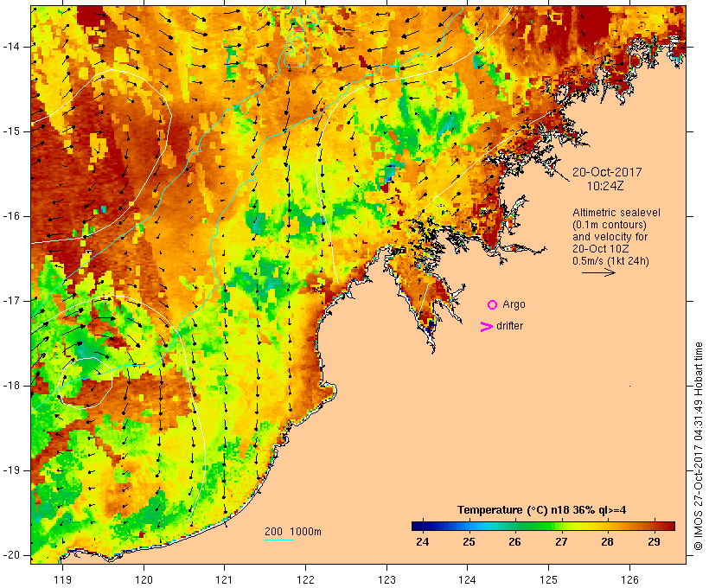The image size is (709, 588).
Task: Click the 'drifter' legend label
Action: [x=509, y=326]
